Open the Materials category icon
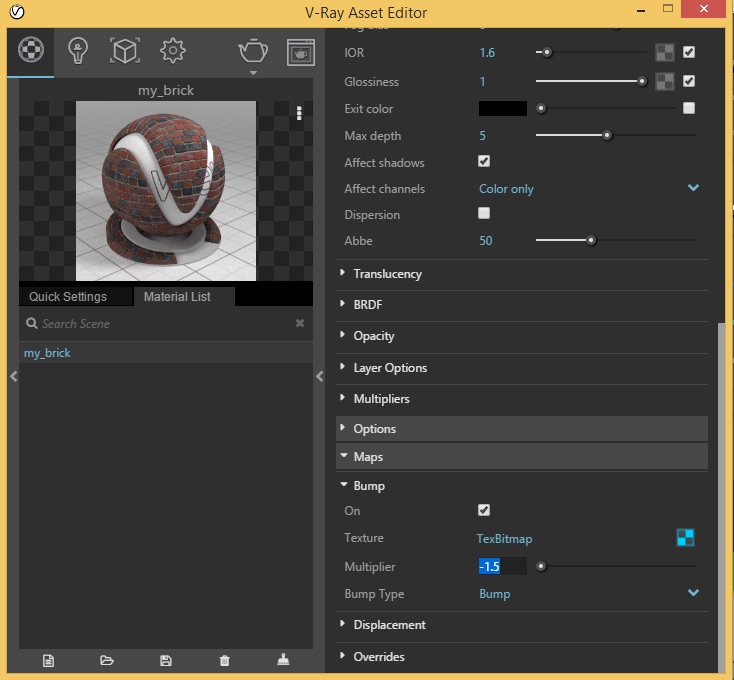Viewport: 734px width, 680px height. (x=31, y=50)
